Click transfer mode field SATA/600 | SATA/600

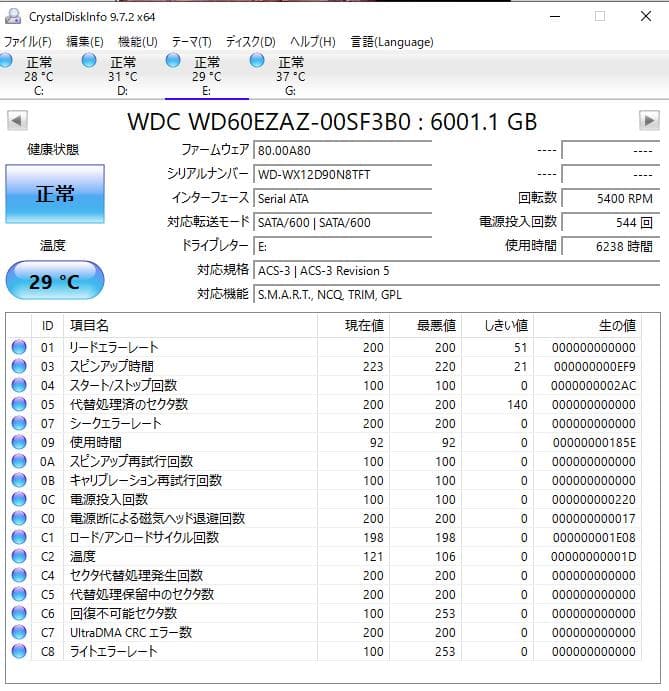(x=342, y=223)
